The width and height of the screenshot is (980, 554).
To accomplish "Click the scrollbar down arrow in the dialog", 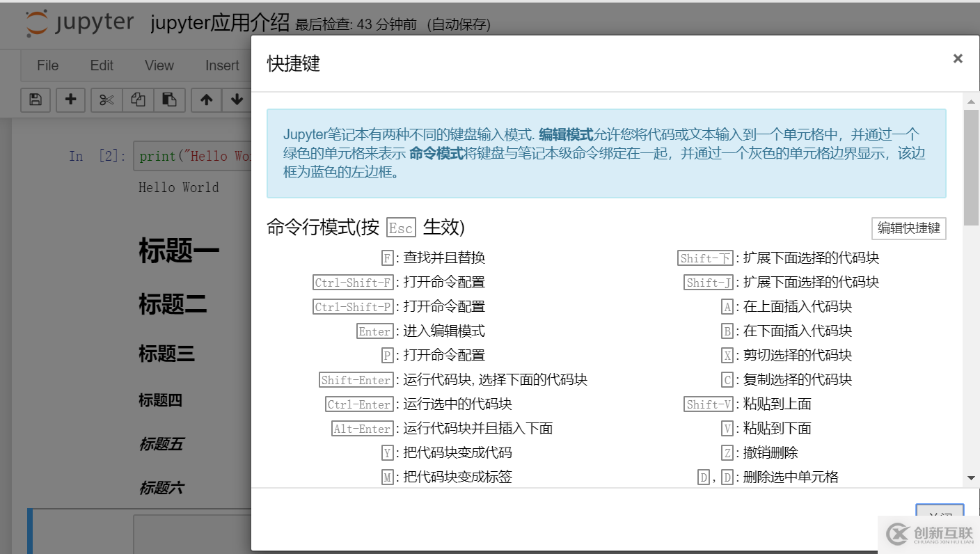I will (971, 478).
